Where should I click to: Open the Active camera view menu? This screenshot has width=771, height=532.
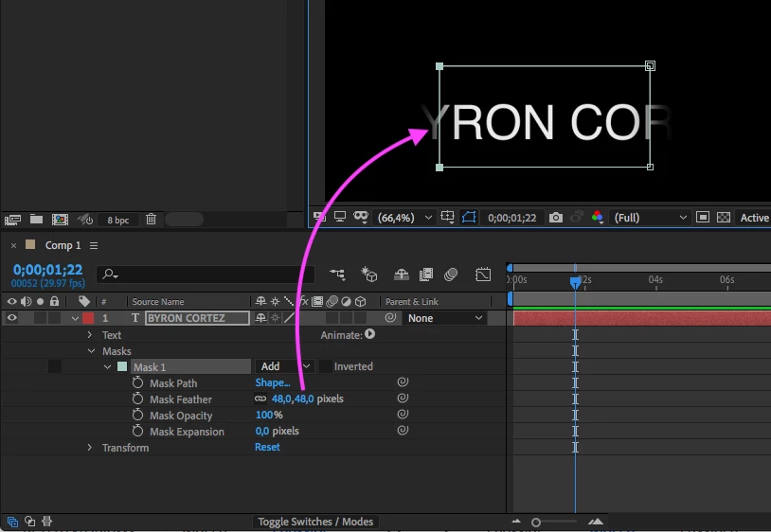754,218
